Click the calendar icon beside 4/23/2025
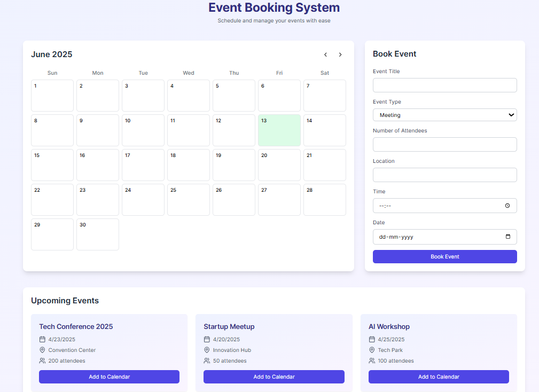 [x=42, y=339]
